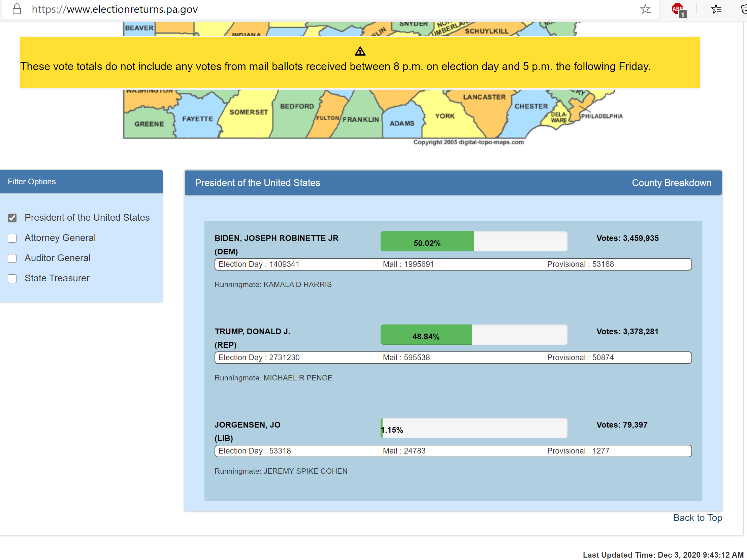Viewport: 747px width, 560px height.
Task: Uncheck President of the United States filter
Action: pos(12,218)
